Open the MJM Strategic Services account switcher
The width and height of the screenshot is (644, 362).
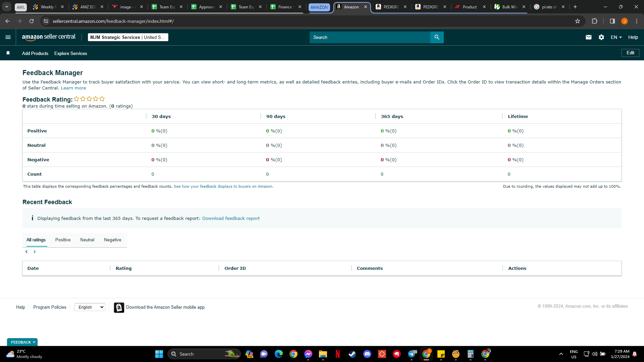(128, 37)
